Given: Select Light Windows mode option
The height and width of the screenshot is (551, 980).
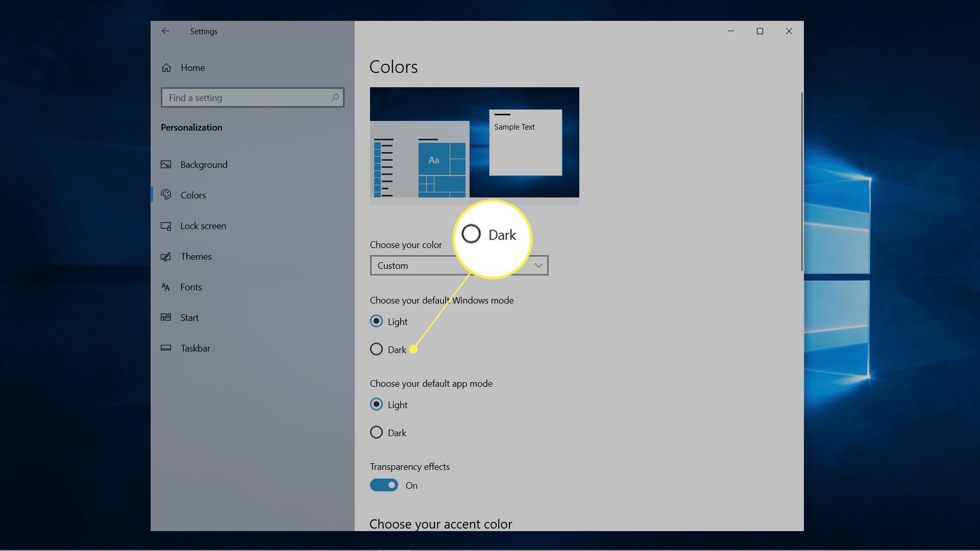Looking at the screenshot, I should 376,321.
